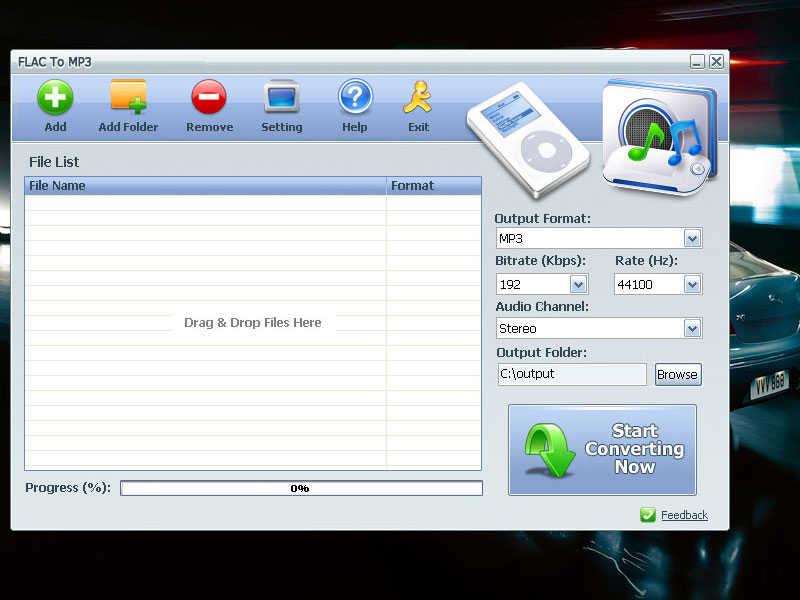The height and width of the screenshot is (600, 800).
Task: Open the Setting monitor icon
Action: (281, 96)
